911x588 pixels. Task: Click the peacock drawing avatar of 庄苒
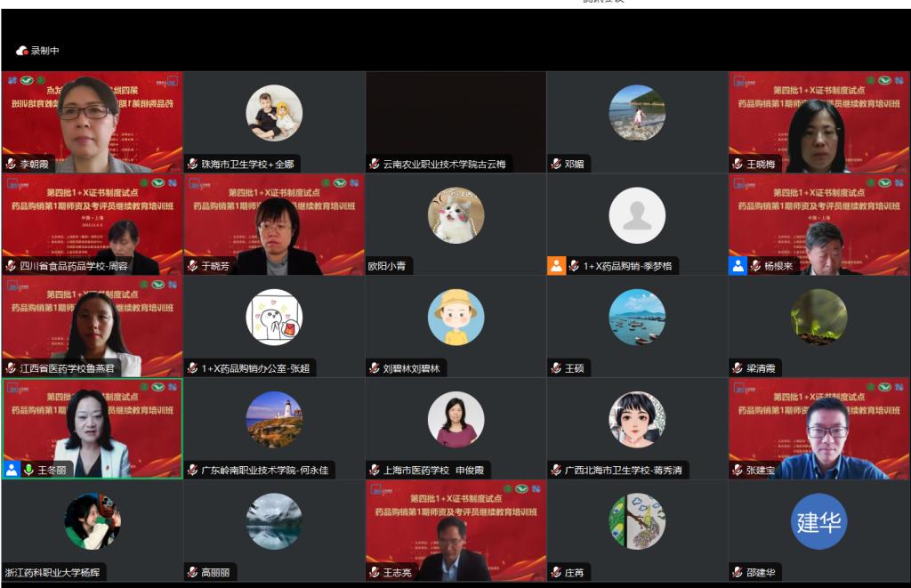637,521
